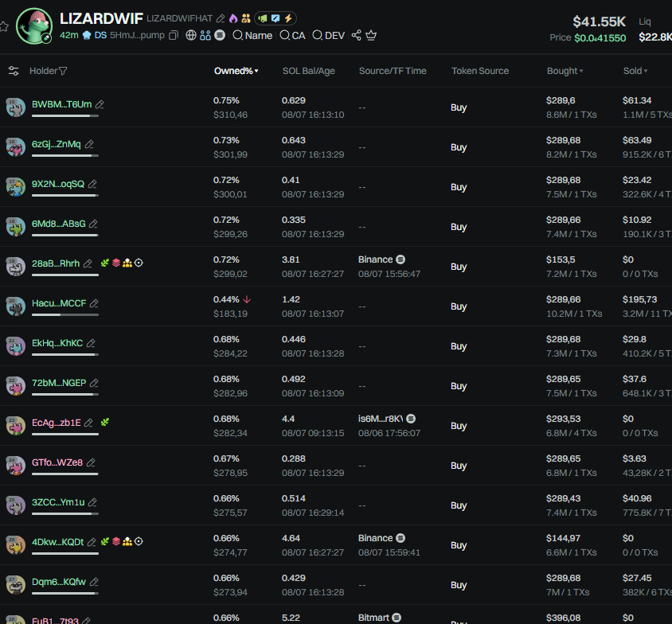Click the purple flame icon in the header
The width and height of the screenshot is (672, 624).
click(233, 18)
